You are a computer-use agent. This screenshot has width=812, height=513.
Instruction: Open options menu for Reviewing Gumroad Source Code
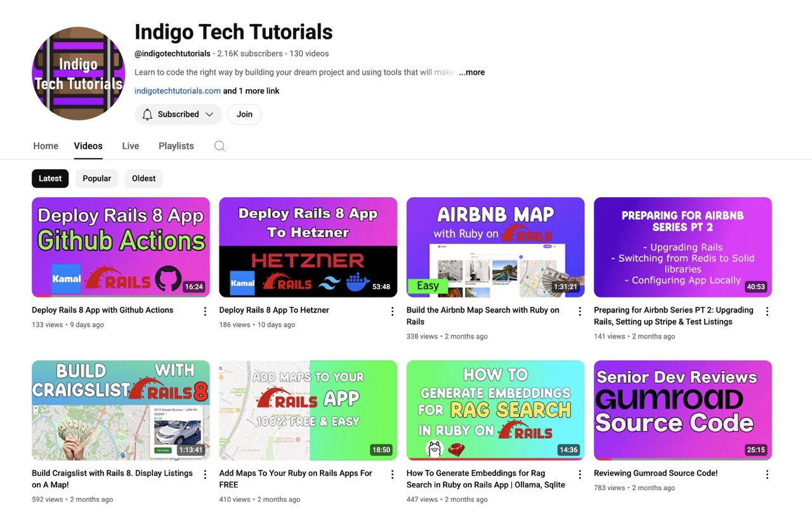(x=767, y=474)
